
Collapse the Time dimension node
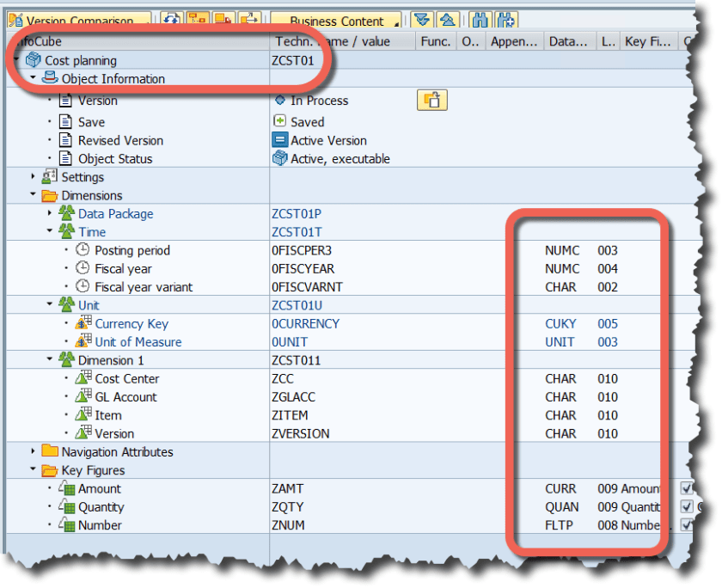(50, 232)
